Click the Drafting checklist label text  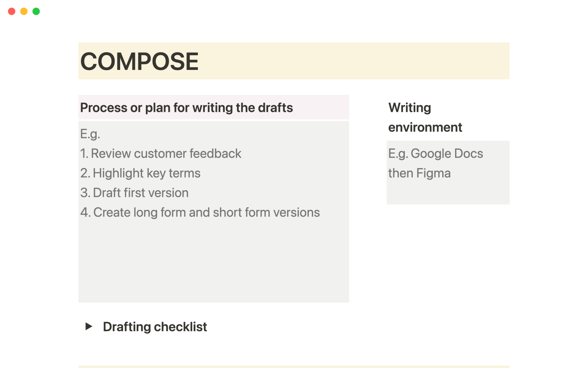click(155, 327)
